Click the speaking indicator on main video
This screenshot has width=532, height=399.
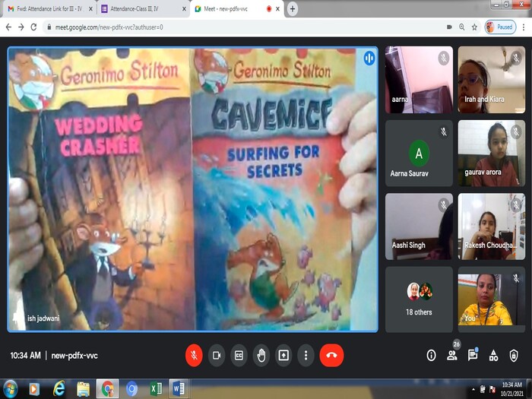[x=369, y=58]
